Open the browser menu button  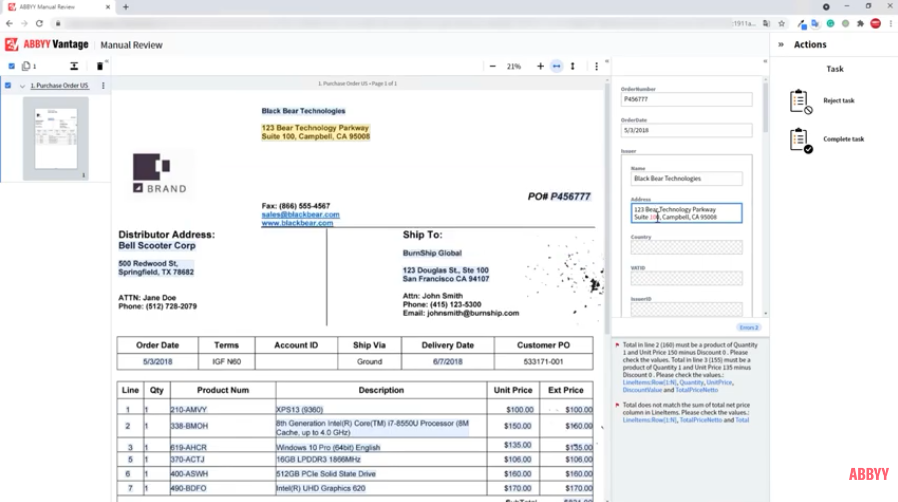[x=891, y=23]
